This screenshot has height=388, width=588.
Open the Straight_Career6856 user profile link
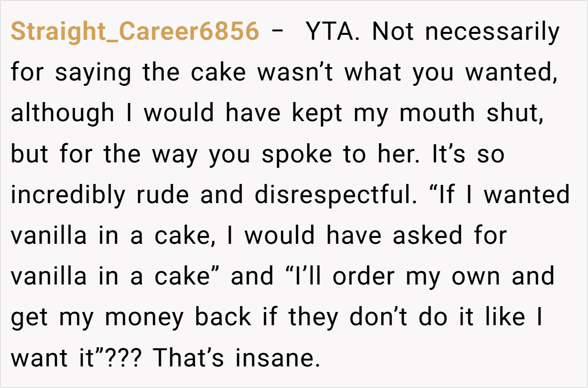(x=135, y=32)
